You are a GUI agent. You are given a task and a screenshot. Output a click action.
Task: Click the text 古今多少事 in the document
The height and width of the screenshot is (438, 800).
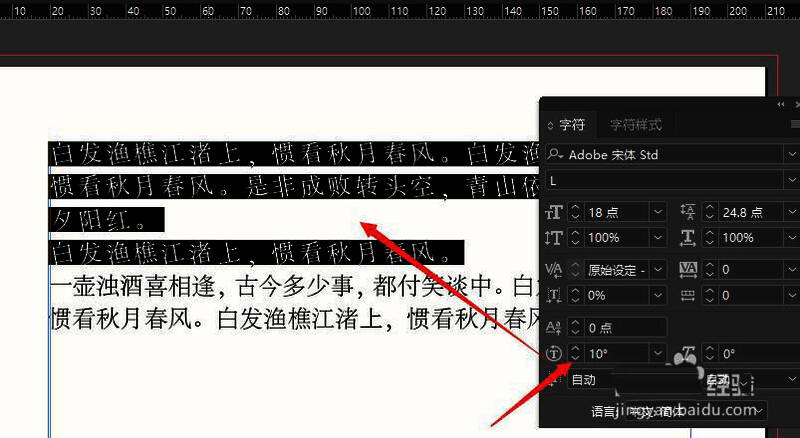[x=295, y=286]
